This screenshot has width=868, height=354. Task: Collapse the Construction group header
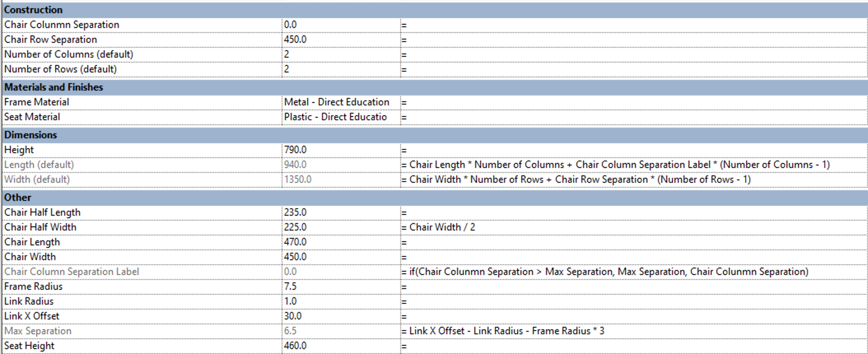(x=434, y=10)
